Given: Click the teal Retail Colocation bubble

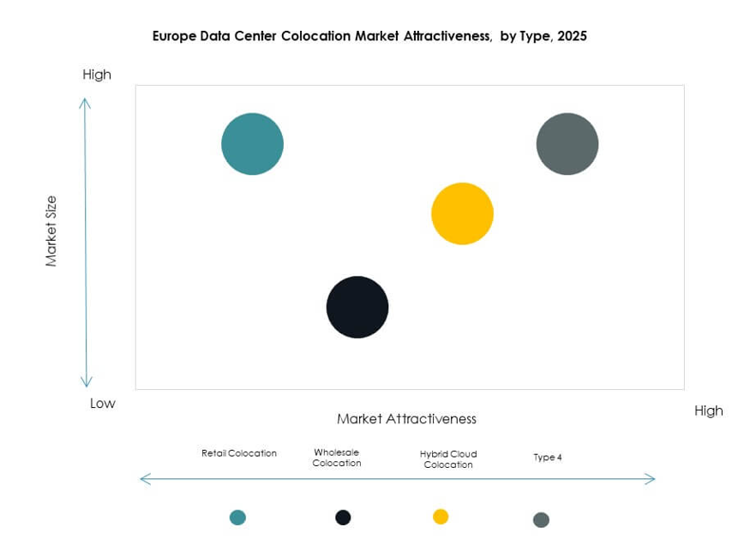Looking at the screenshot, I should 251,144.
